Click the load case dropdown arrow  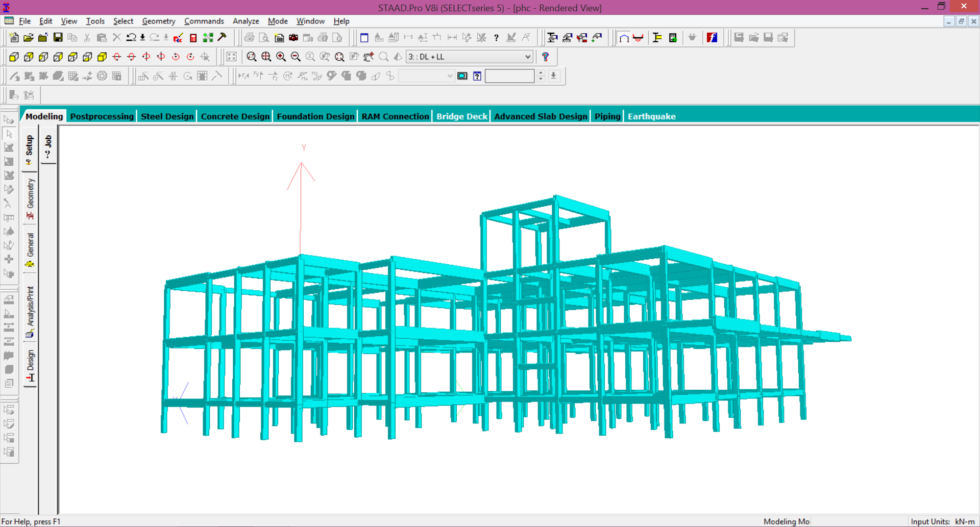click(x=528, y=57)
